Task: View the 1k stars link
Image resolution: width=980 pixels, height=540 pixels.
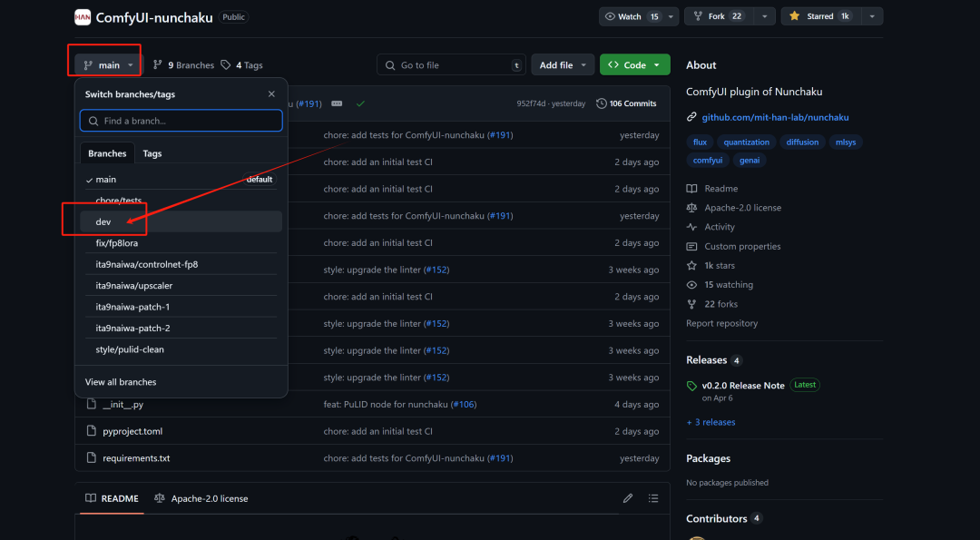Action: (710, 266)
